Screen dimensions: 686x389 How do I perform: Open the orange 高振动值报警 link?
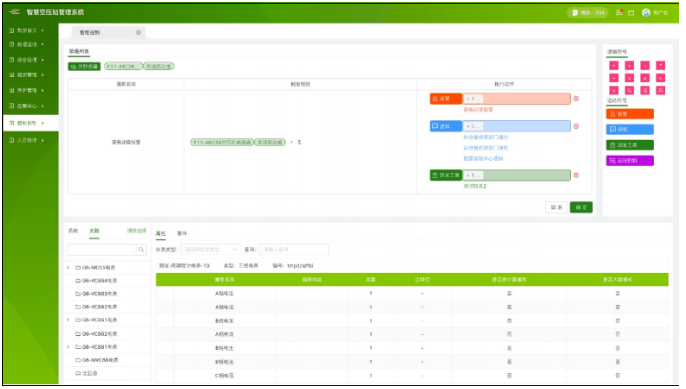[478, 109]
